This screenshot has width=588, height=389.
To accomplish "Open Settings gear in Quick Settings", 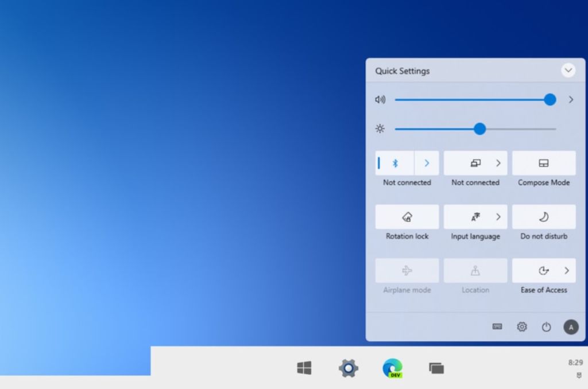I will click(521, 326).
